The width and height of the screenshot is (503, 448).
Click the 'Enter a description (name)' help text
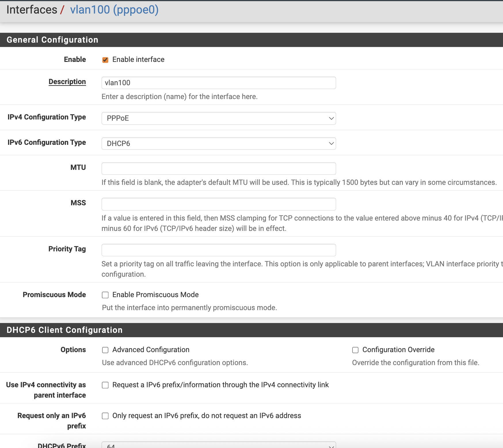point(179,96)
